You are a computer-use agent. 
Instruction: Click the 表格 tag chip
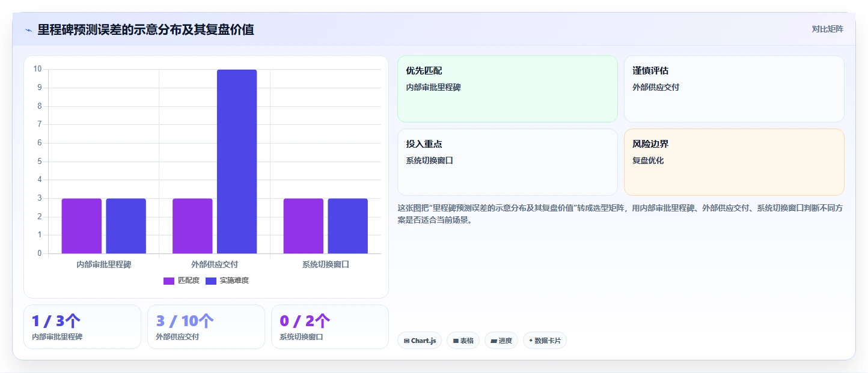click(463, 341)
